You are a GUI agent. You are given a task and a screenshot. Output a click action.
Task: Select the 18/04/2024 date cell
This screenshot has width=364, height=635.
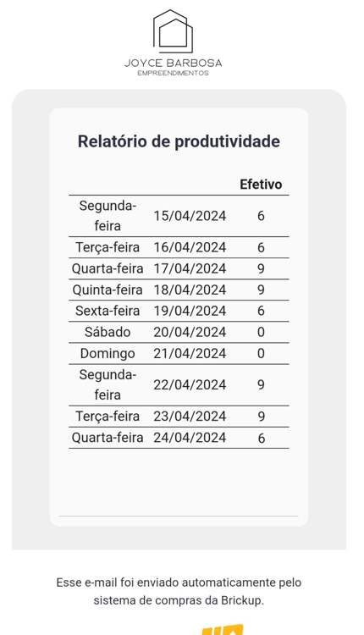(x=190, y=290)
